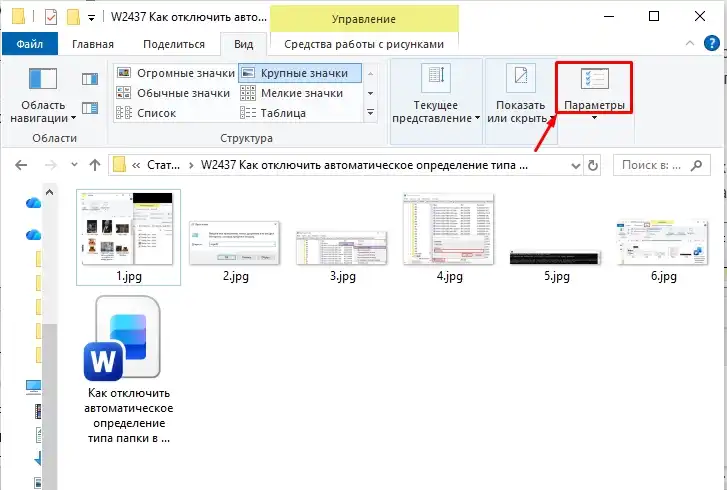Switch layout to Таблица
Screen dimensions: 727x490
tap(273, 113)
